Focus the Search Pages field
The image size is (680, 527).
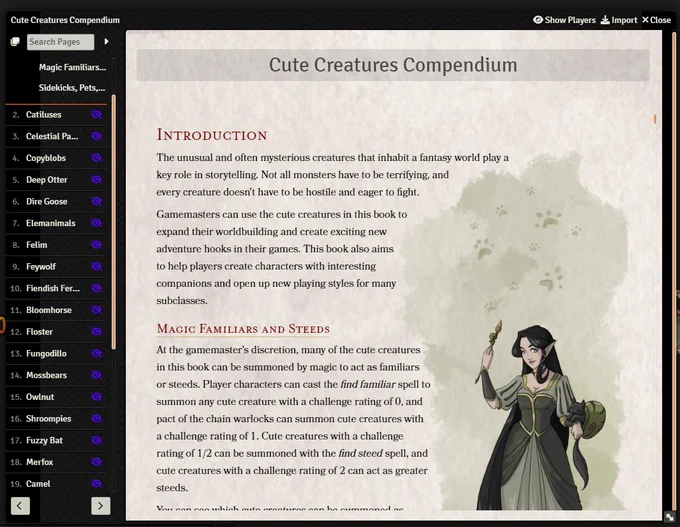[60, 42]
